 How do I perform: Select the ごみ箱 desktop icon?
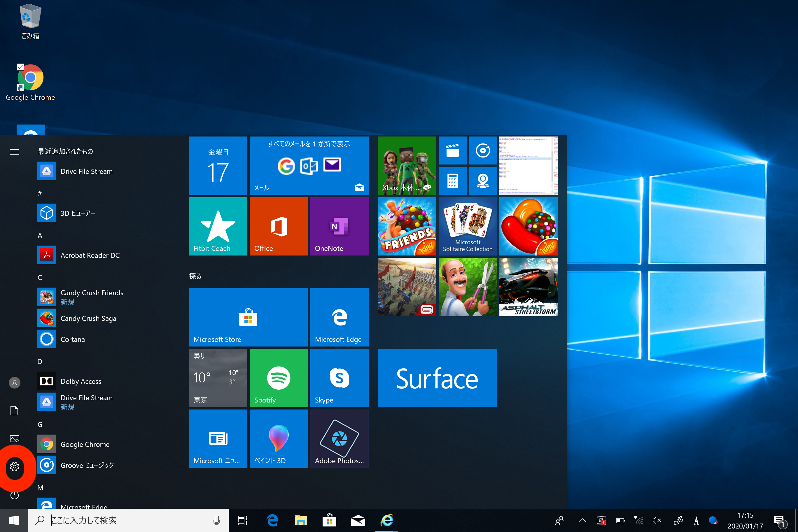click(30, 21)
